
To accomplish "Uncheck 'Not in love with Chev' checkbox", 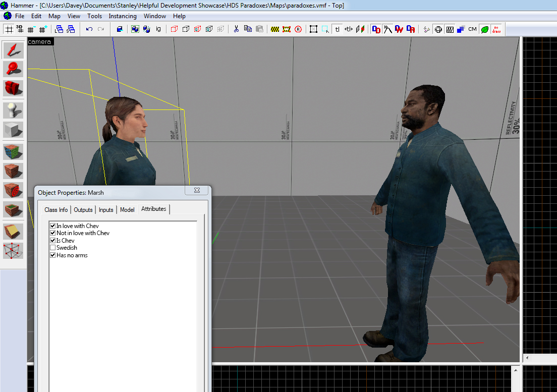I will pos(52,233).
